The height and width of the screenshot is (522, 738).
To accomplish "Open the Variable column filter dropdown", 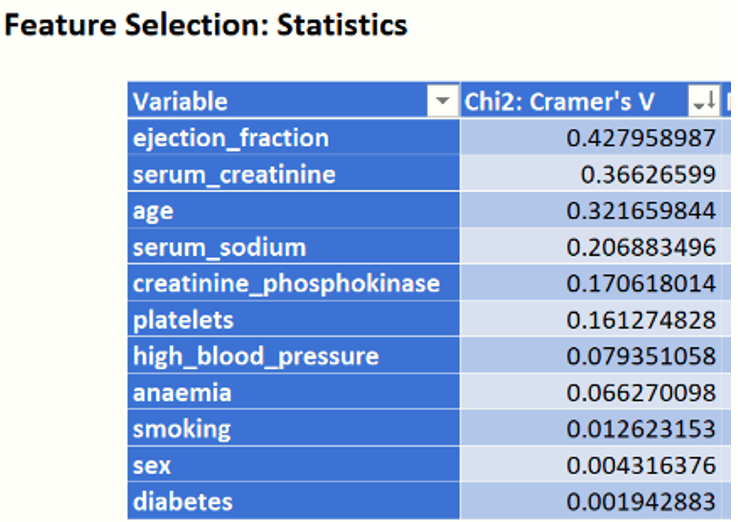I will [441, 101].
